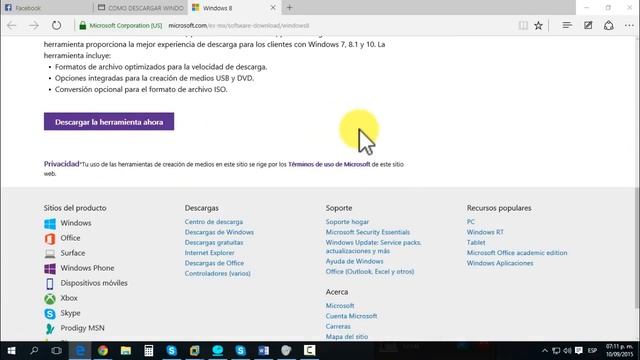This screenshot has width=640, height=360.
Task: Launch Chrome from the taskbar
Action: pos(103,351)
